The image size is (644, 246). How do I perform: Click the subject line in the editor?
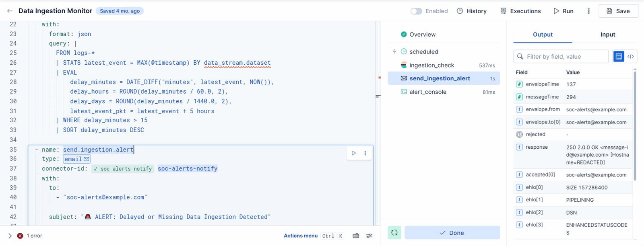coord(160,217)
